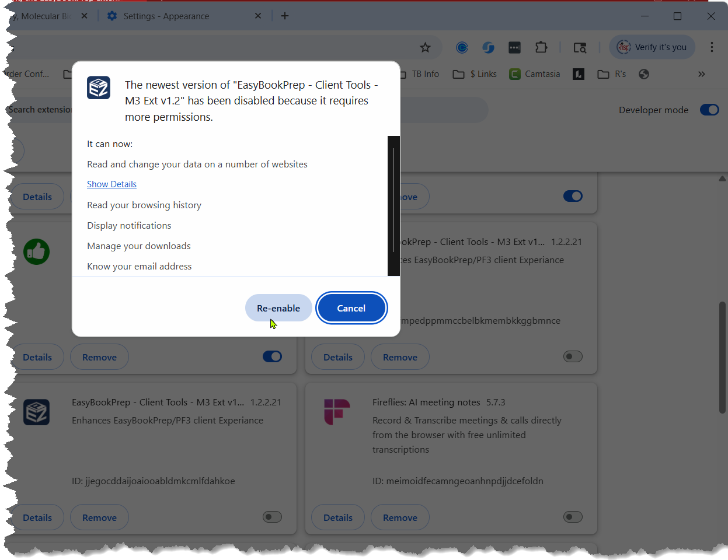Click the green thumbs-up extension icon
The height and width of the screenshot is (560, 728).
tap(36, 251)
